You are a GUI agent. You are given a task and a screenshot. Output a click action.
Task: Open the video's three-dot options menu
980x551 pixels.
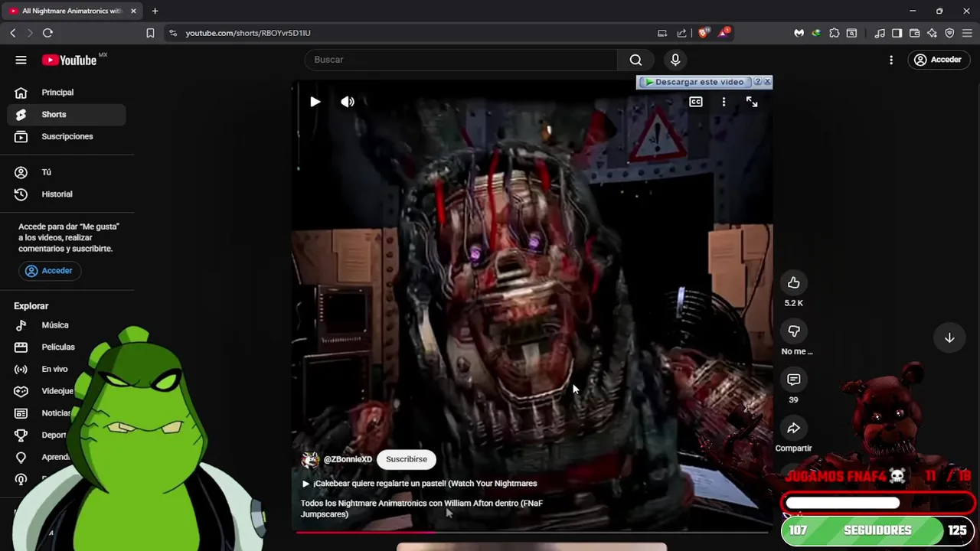724,102
